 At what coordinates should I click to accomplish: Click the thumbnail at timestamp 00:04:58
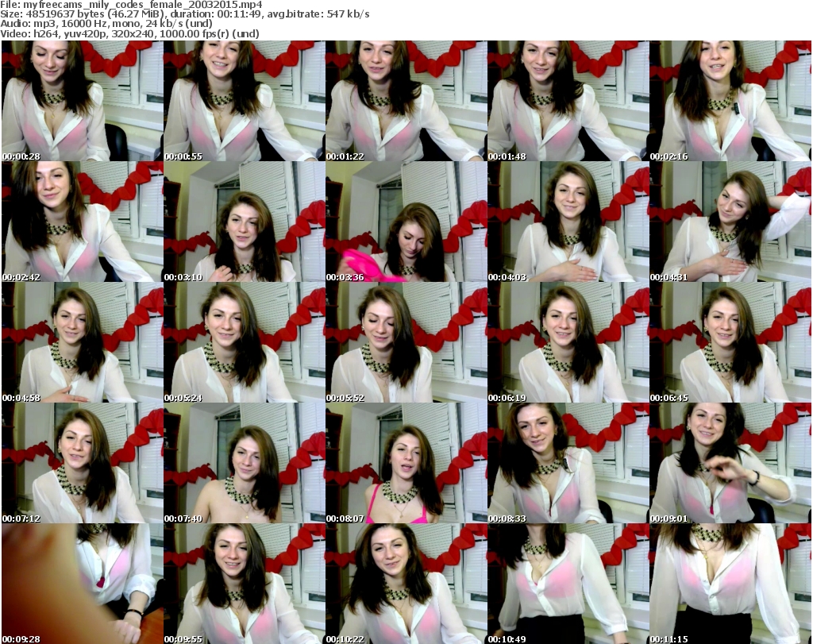(83, 343)
